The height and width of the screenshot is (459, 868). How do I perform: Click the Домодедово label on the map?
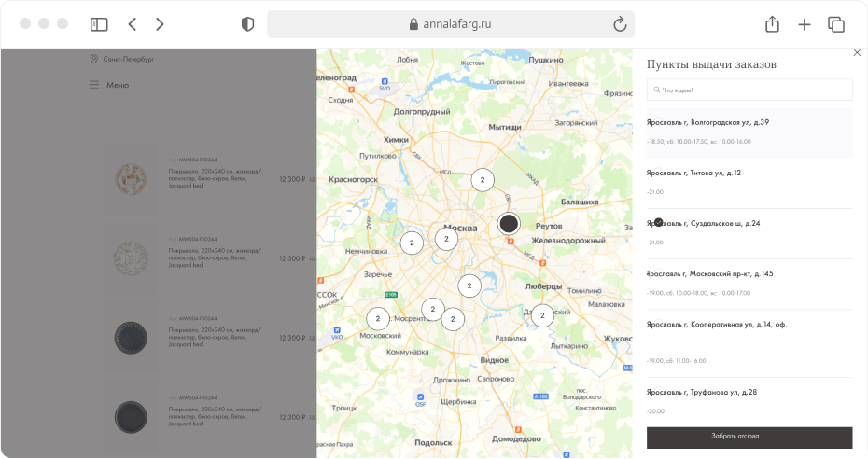click(x=516, y=438)
